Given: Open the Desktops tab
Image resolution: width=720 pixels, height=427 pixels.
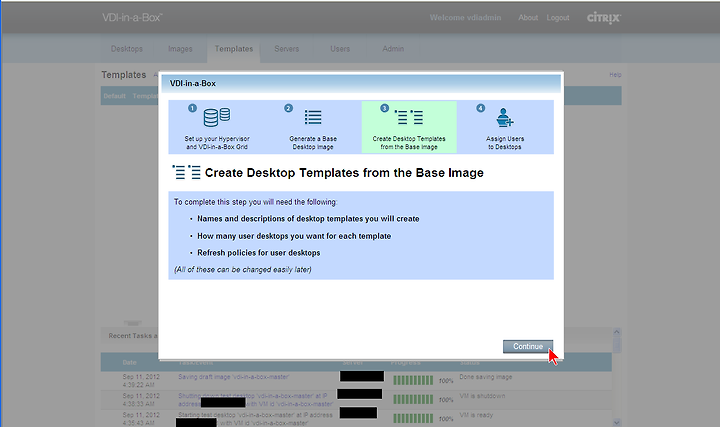Looking at the screenshot, I should pos(127,49).
